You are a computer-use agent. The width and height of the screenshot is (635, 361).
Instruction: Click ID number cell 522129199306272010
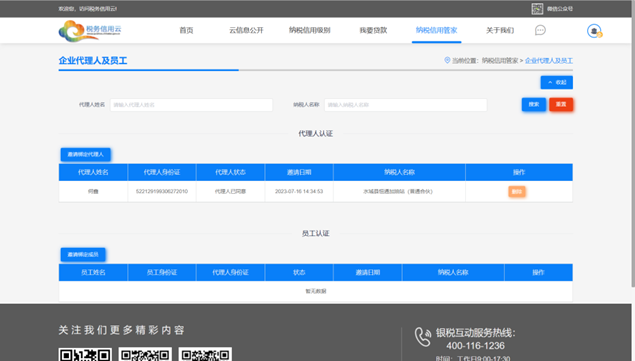coord(162,191)
